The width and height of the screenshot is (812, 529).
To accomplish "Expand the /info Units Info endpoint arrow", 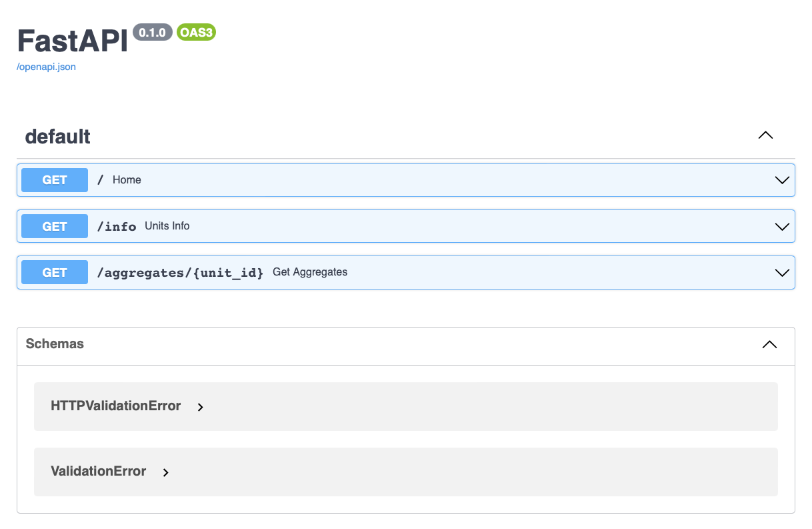I will tap(782, 226).
